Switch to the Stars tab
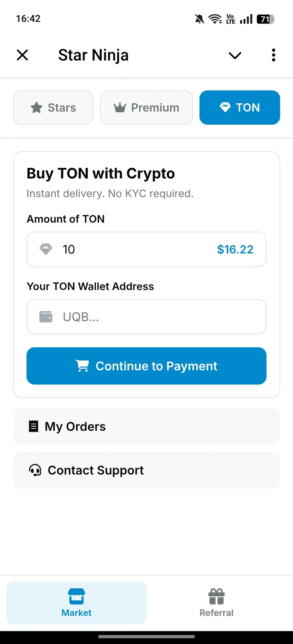The height and width of the screenshot is (644, 293). coord(53,108)
